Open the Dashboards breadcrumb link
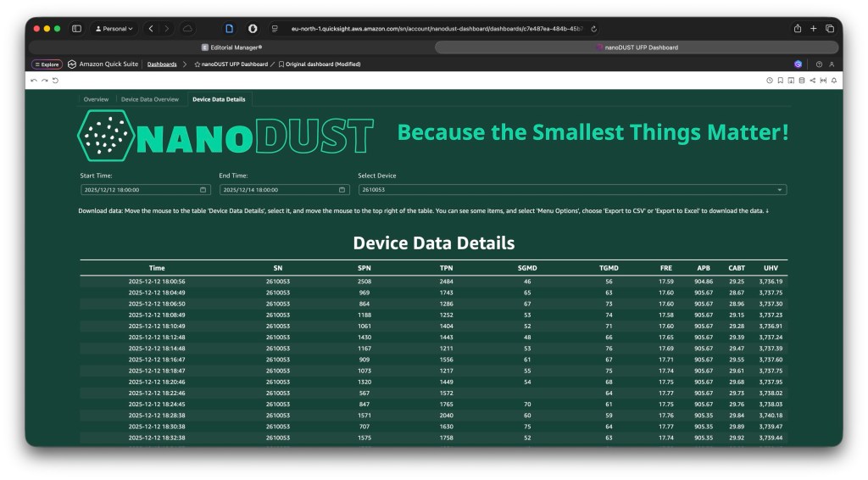This screenshot has width=868, height=480. pos(162,64)
